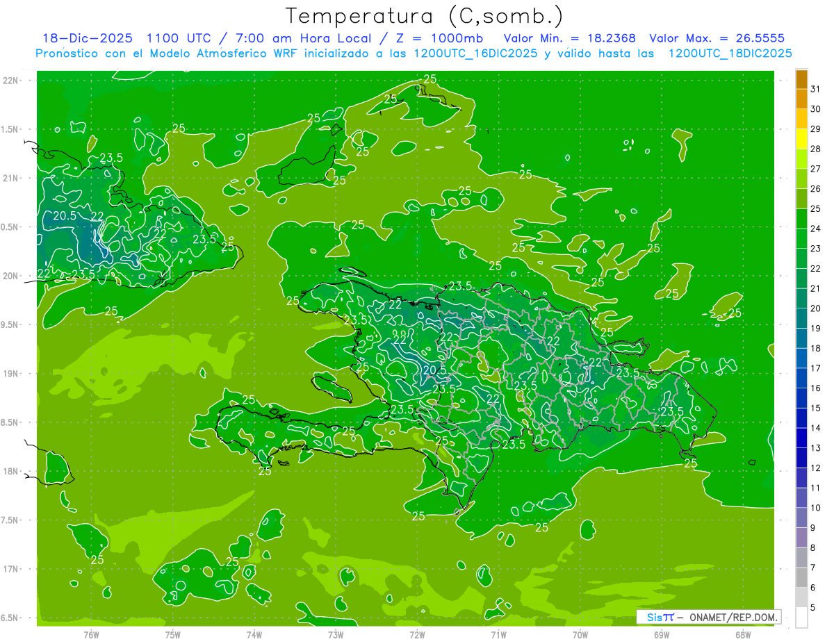Click the 20.5 contour label over Cuba
Image resolution: width=834 pixels, height=644 pixels.
(64, 215)
